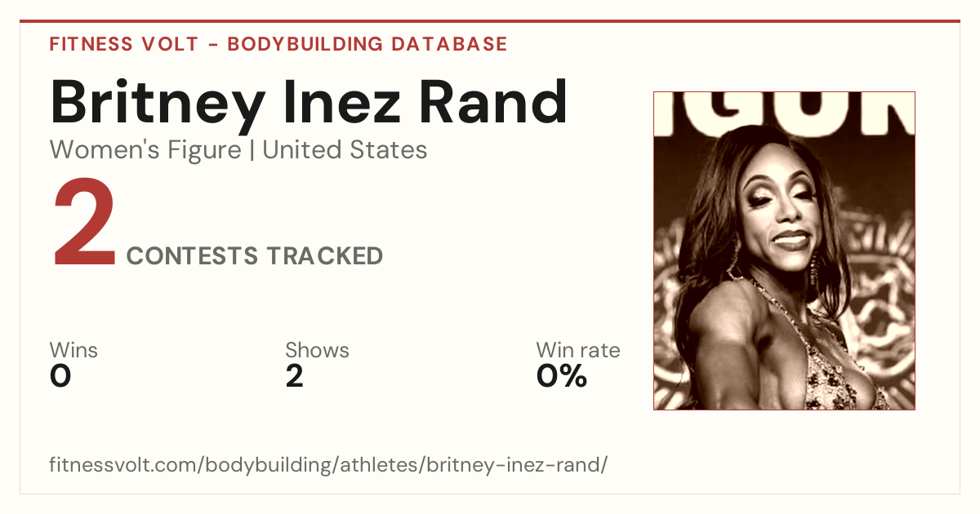Open the fitnessvolt.com athlete profile URL
The image size is (980, 514).
click(329, 466)
